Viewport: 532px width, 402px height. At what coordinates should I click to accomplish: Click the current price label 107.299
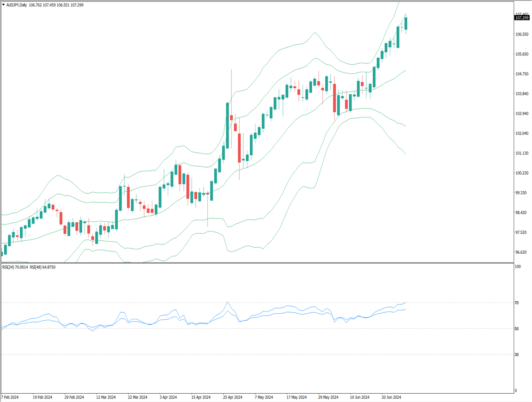521,18
